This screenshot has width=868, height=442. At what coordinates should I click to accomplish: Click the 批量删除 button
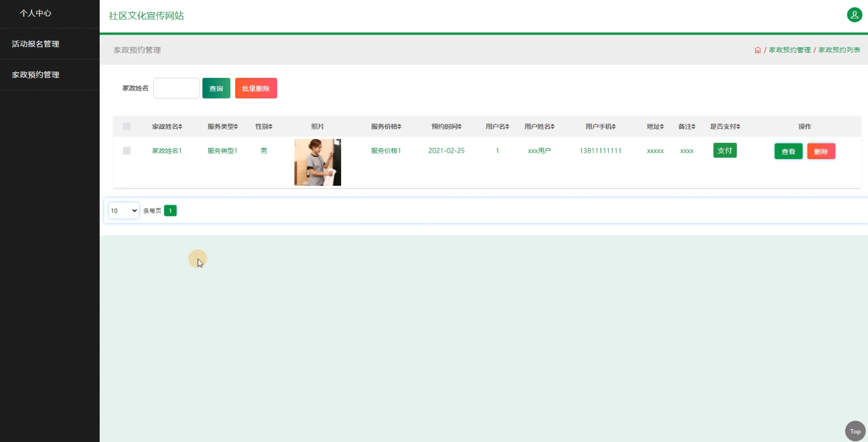256,89
